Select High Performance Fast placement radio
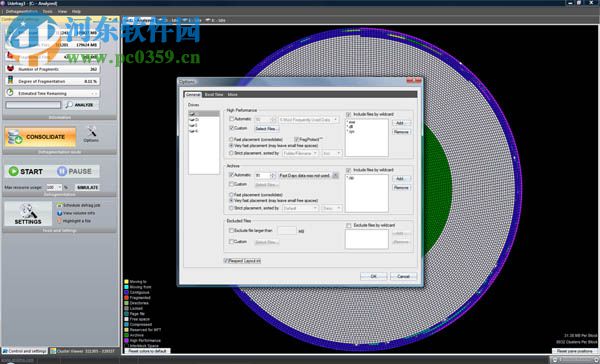The image size is (600, 364). tap(231, 139)
